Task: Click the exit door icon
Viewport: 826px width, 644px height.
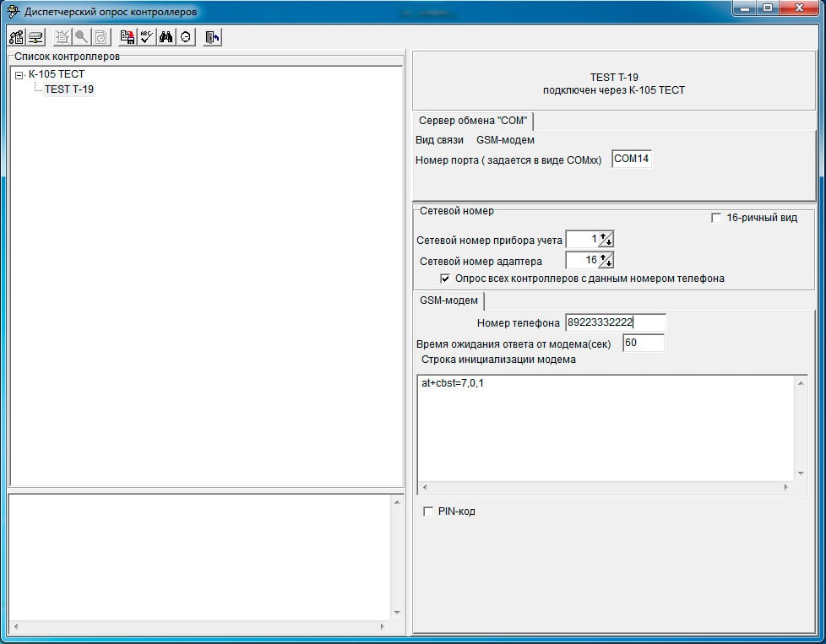Action: tap(212, 37)
